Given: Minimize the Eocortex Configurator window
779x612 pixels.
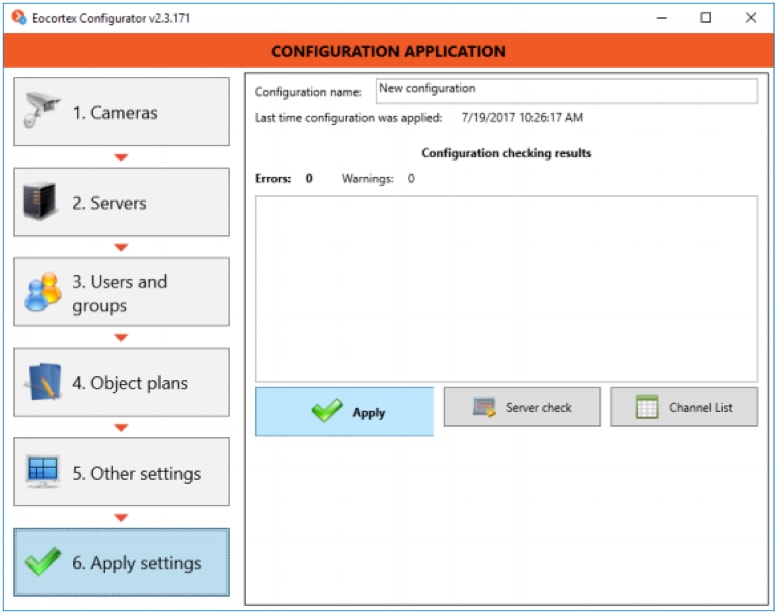Looking at the screenshot, I should point(661,17).
